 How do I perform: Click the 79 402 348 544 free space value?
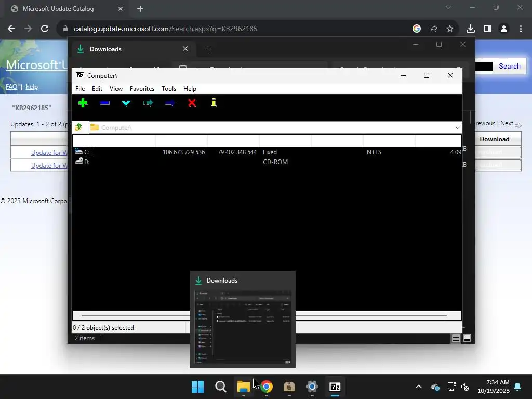[x=237, y=152]
